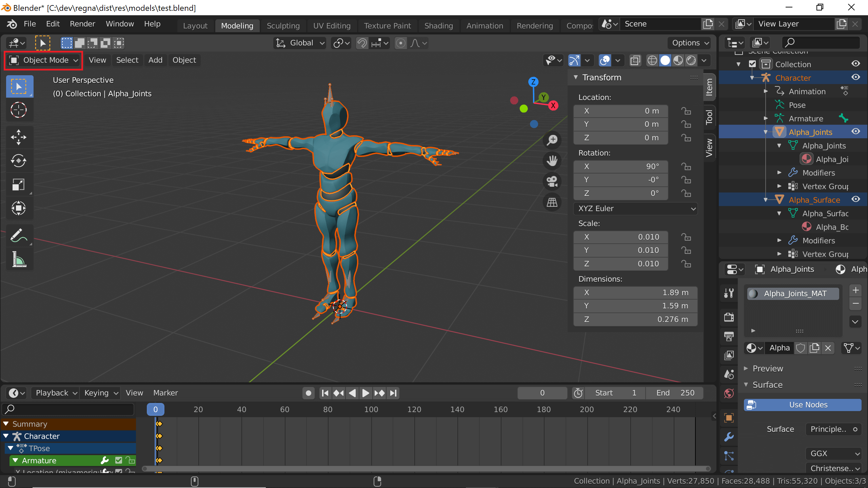The width and height of the screenshot is (868, 488).
Task: Expand the Animation item in outliner
Action: 766,91
